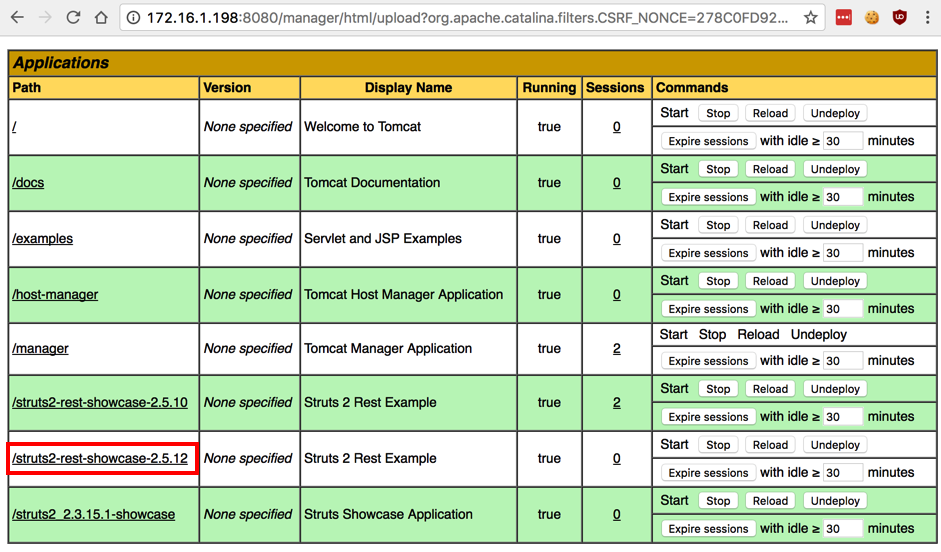Reload the /docs application

(x=770, y=169)
